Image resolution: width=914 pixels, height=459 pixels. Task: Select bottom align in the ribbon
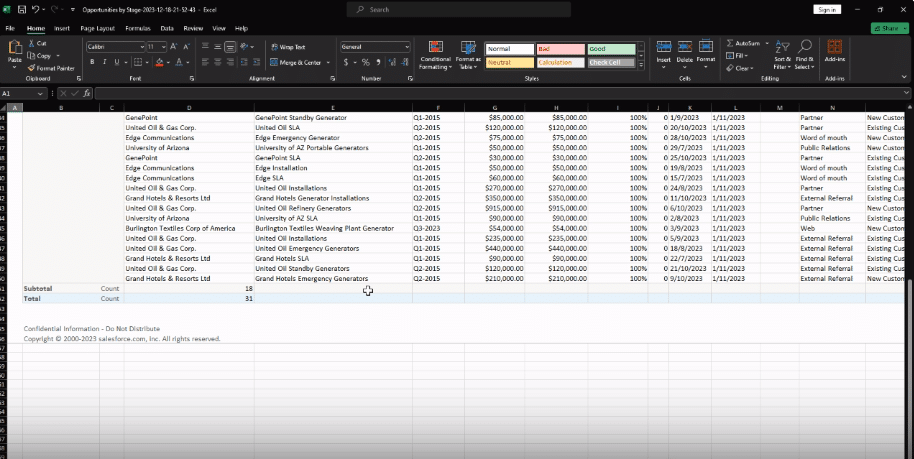point(230,47)
